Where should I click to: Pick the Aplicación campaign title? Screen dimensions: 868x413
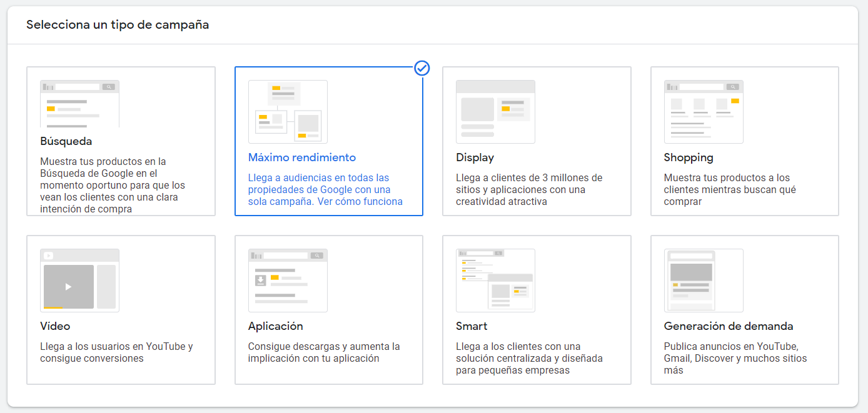[276, 326]
